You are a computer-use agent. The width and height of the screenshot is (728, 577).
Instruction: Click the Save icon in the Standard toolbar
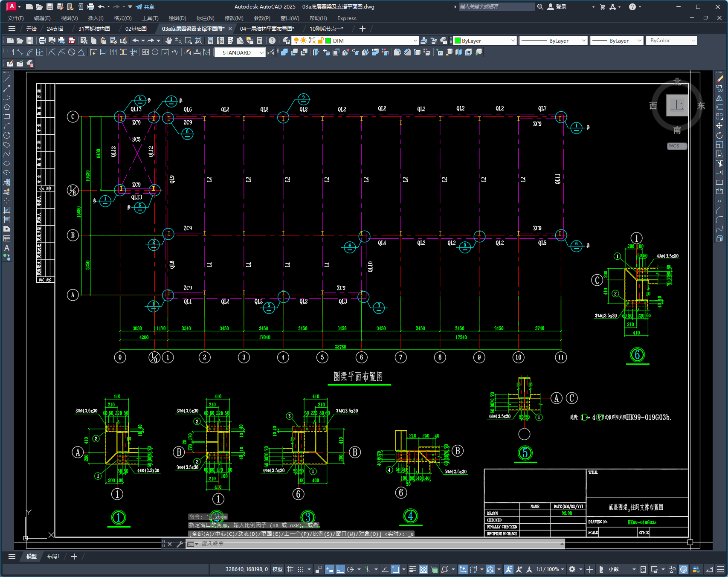(x=30, y=41)
